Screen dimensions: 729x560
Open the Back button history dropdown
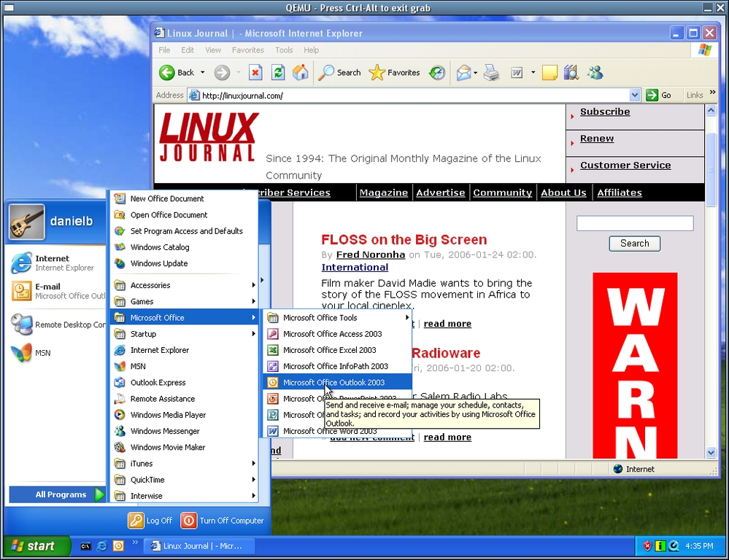201,73
